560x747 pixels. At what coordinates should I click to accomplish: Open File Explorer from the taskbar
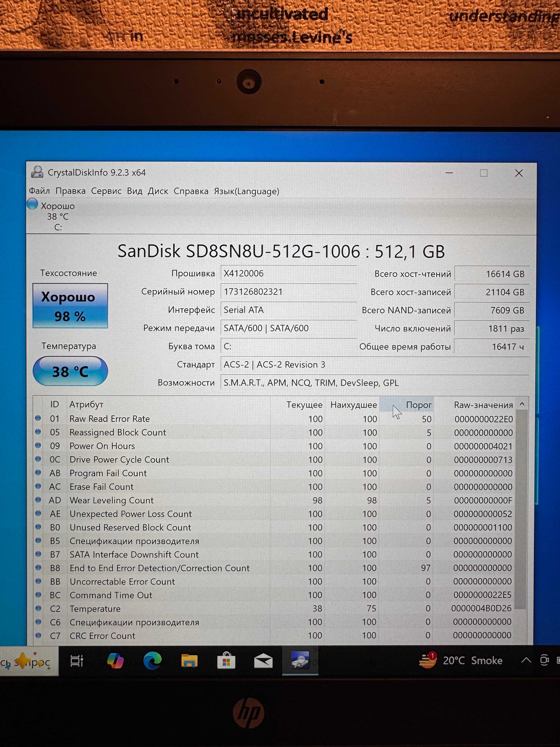[189, 660]
